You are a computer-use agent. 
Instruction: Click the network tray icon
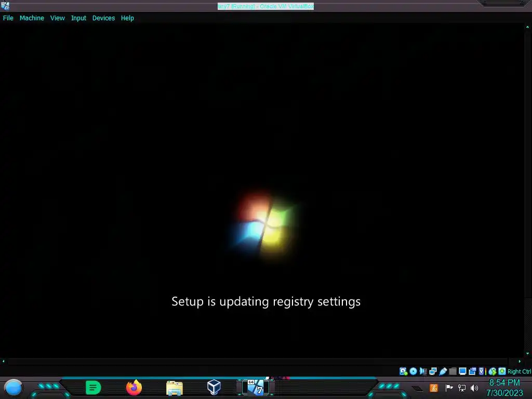[462, 388]
